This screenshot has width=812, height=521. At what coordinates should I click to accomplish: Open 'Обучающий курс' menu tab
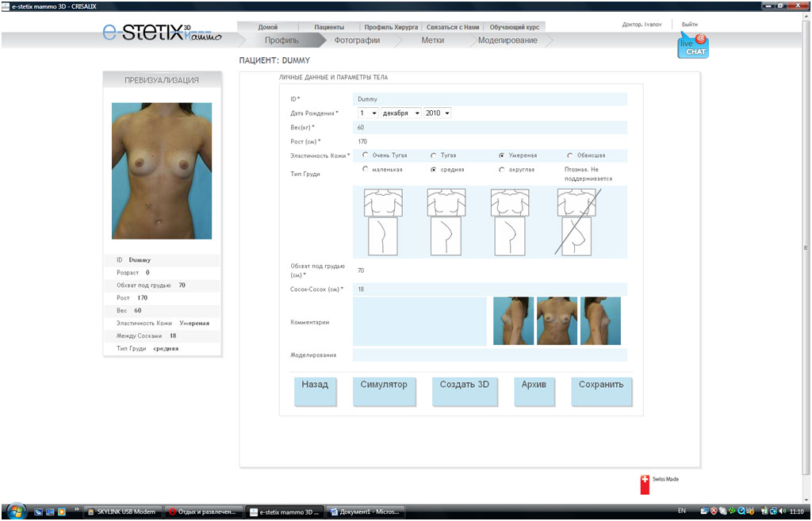(x=514, y=27)
